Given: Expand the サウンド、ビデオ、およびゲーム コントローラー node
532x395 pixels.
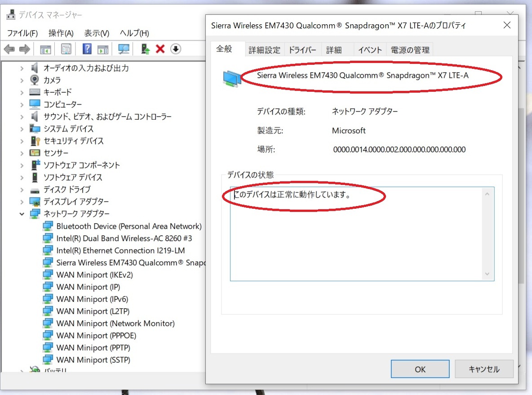Looking at the screenshot, I should click(22, 117).
